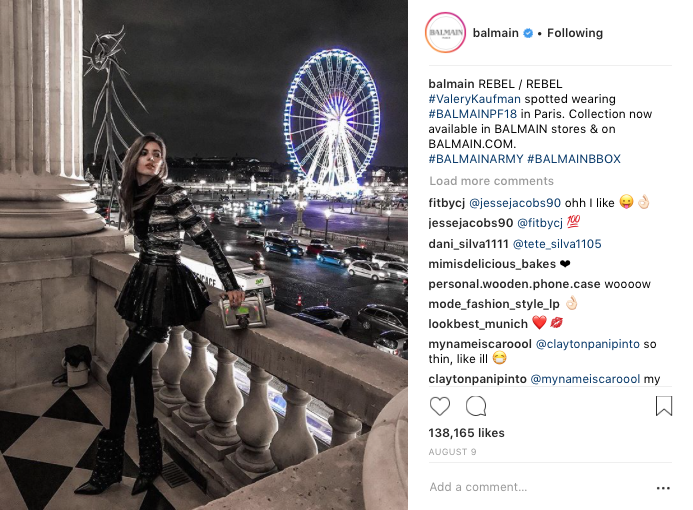Open the #BALMAINPF18 hashtag
This screenshot has width=693, height=510.
click(472, 114)
